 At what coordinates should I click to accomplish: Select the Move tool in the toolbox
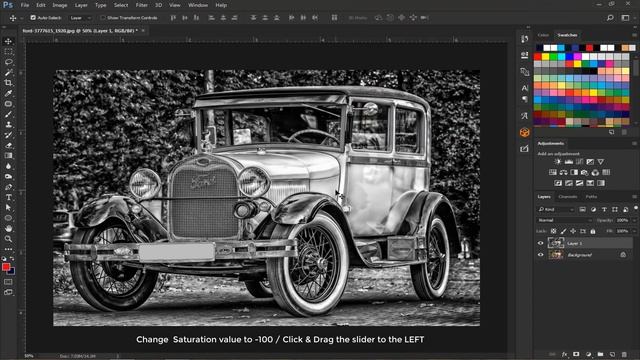point(8,41)
